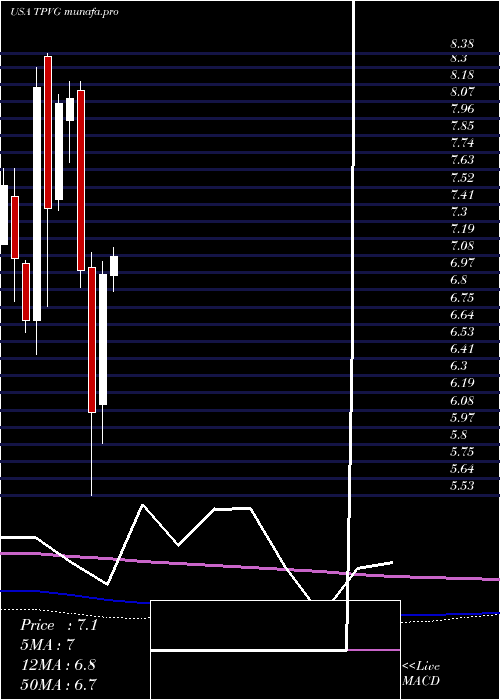Click the 5.75 price label
Screen dimensions: 500x700
pyautogui.click(x=462, y=452)
